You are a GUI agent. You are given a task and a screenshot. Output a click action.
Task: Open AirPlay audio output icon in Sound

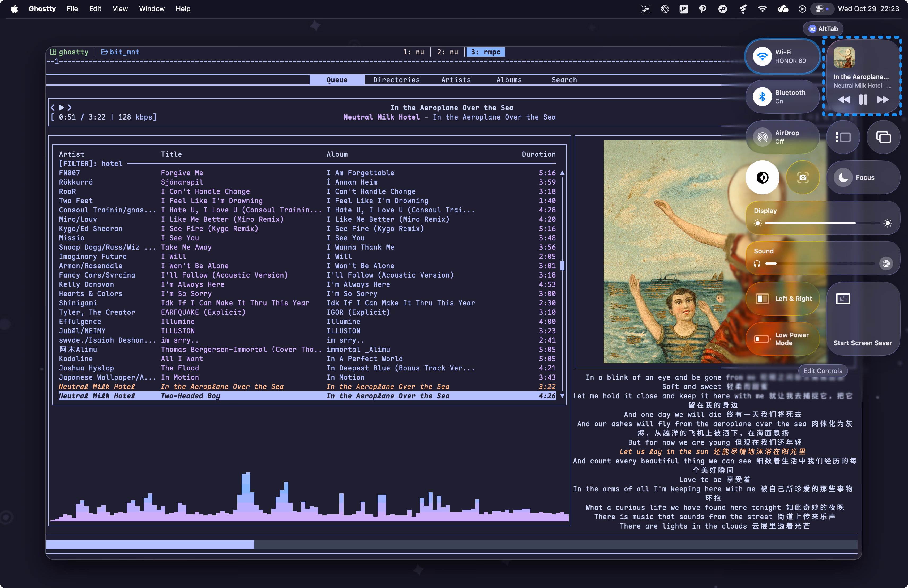point(886,263)
